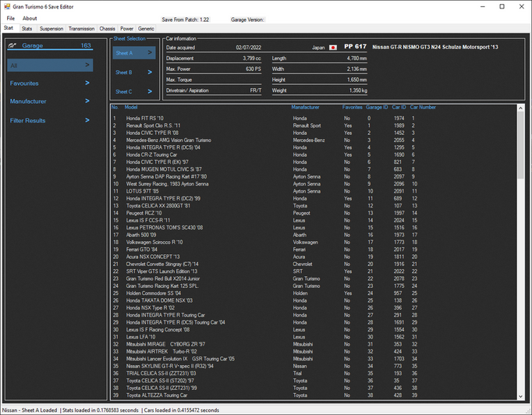This screenshot has width=532, height=415.
Task: Click the arrow beside Sheet C
Action: pyautogui.click(x=150, y=91)
